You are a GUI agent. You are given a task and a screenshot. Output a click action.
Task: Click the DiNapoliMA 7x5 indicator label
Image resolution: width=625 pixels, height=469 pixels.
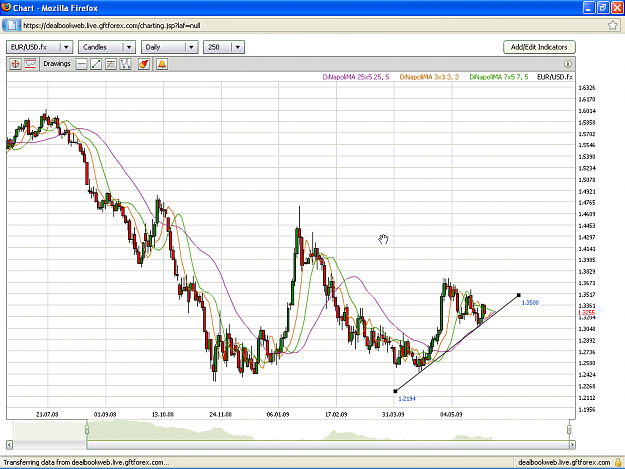click(499, 77)
